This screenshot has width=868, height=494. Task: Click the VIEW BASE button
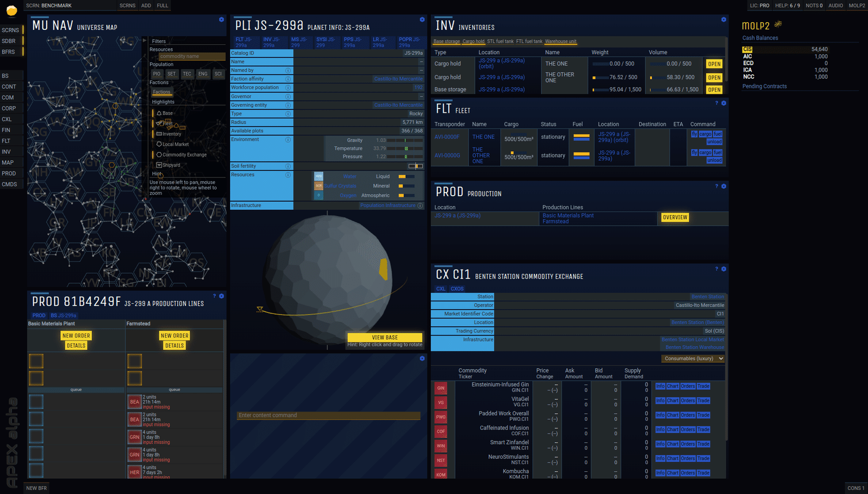click(385, 337)
